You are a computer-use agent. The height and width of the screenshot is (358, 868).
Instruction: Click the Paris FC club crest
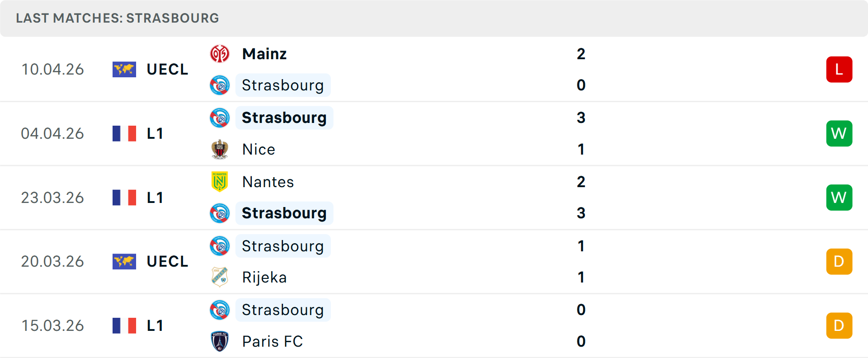tap(220, 341)
